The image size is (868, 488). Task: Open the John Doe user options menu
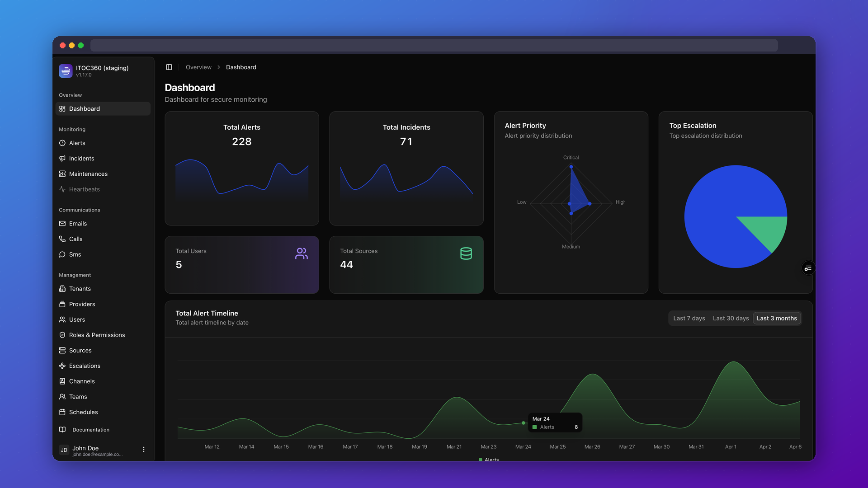144,450
